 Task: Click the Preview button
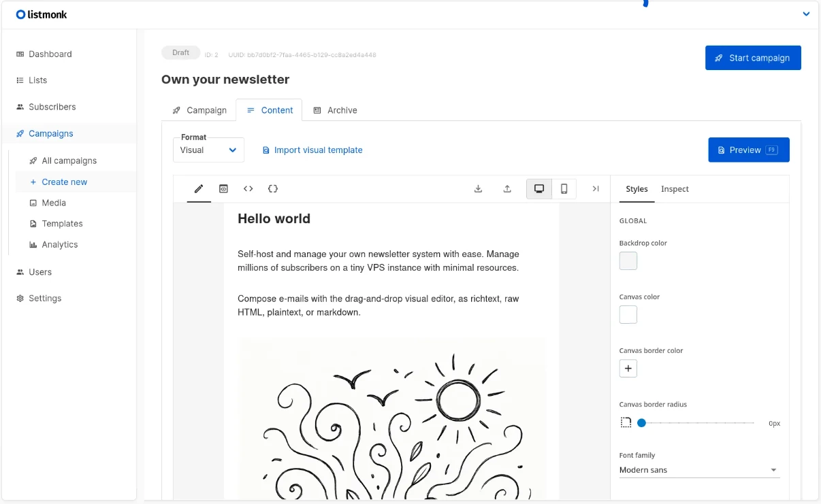749,150
